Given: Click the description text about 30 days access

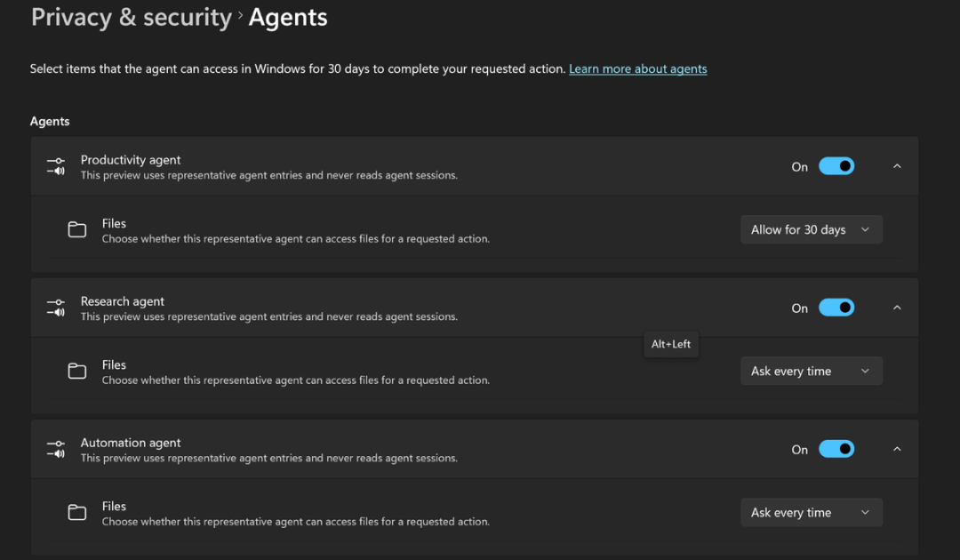Looking at the screenshot, I should [298, 69].
